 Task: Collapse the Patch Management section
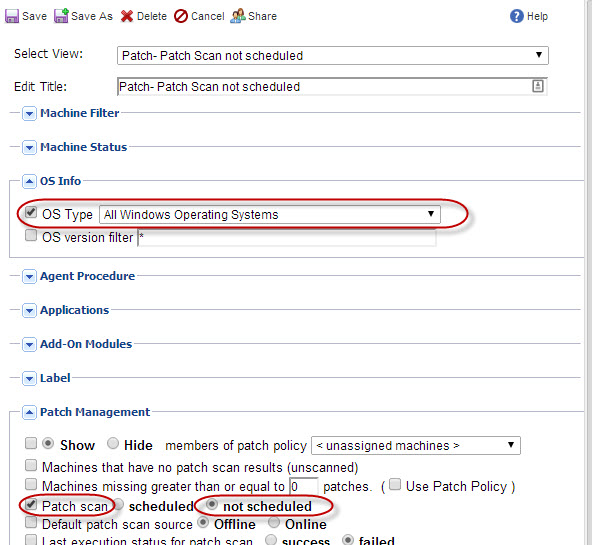[29, 412]
